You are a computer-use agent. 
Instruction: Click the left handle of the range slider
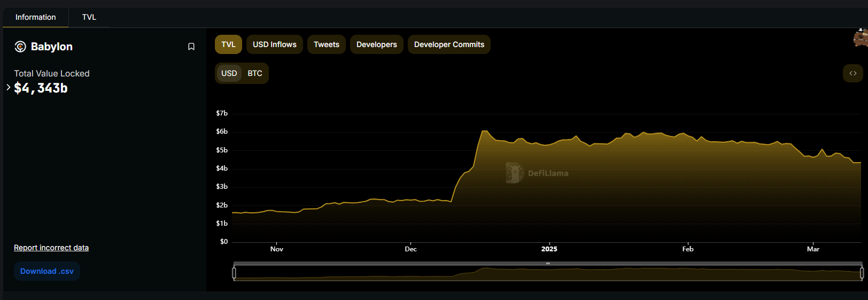coord(234,273)
